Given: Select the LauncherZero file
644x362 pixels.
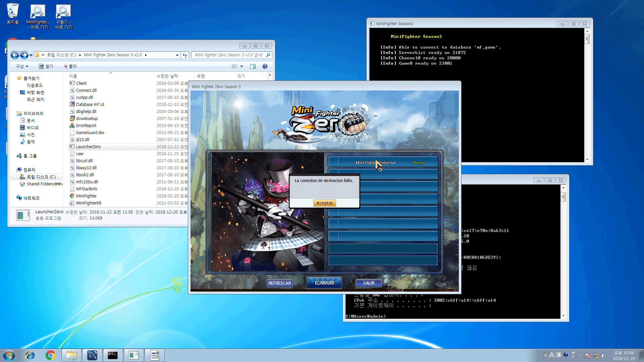Looking at the screenshot, I should click(88, 147).
